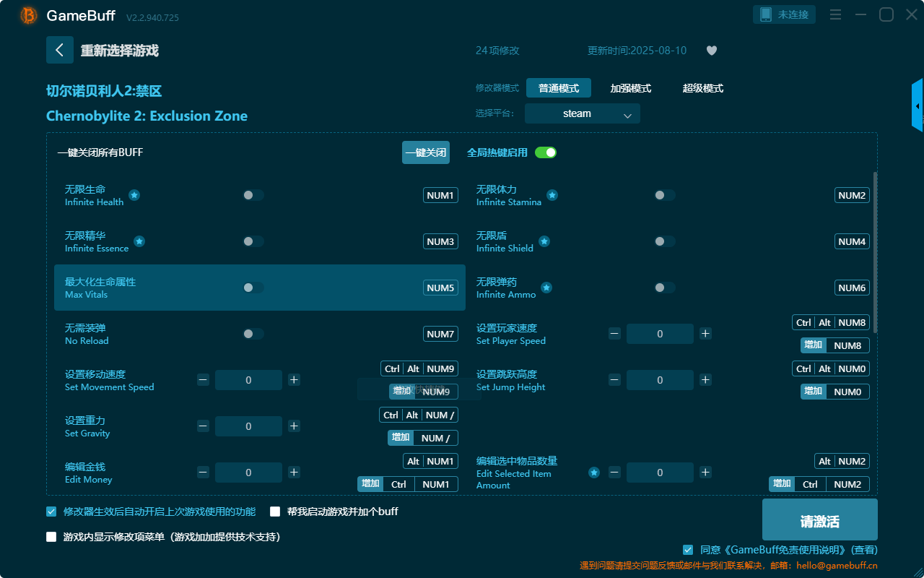Go back using the arrow button
The height and width of the screenshot is (578, 924).
pos(60,50)
